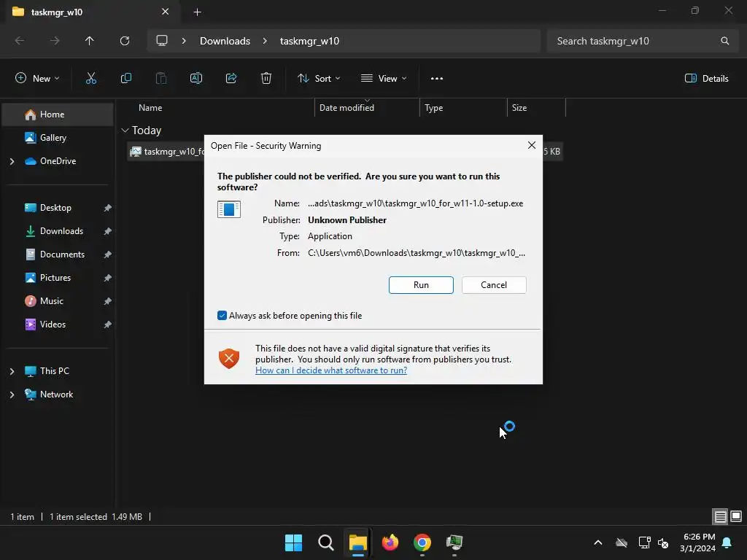Open pinned Documents folder
Image resolution: width=747 pixels, height=560 pixels.
click(57, 254)
